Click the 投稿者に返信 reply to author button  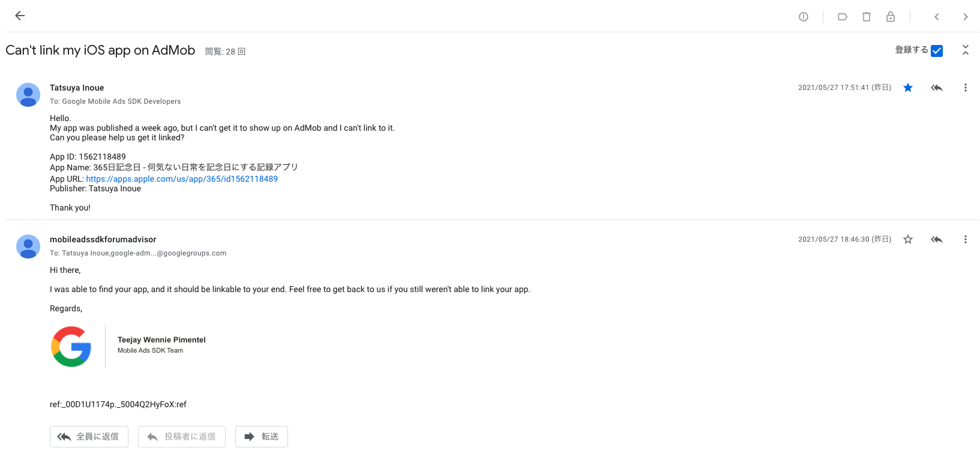[182, 437]
